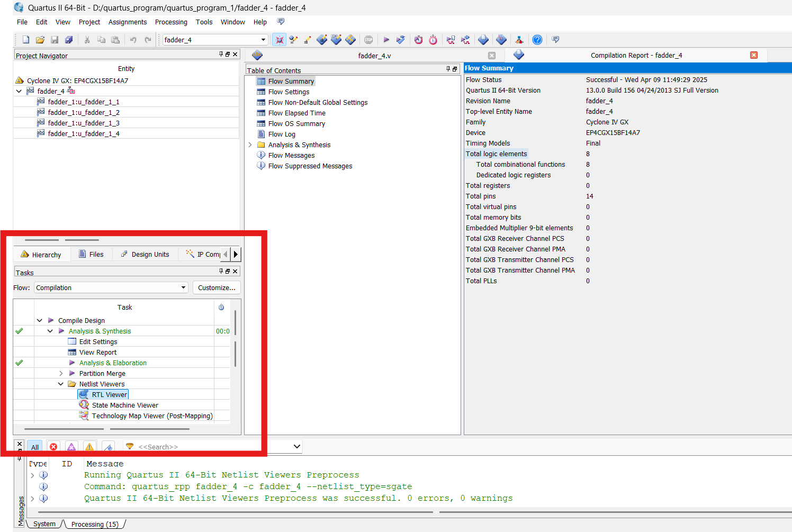Pin the Project Navigator panel
792x532 pixels.
pyautogui.click(x=221, y=54)
